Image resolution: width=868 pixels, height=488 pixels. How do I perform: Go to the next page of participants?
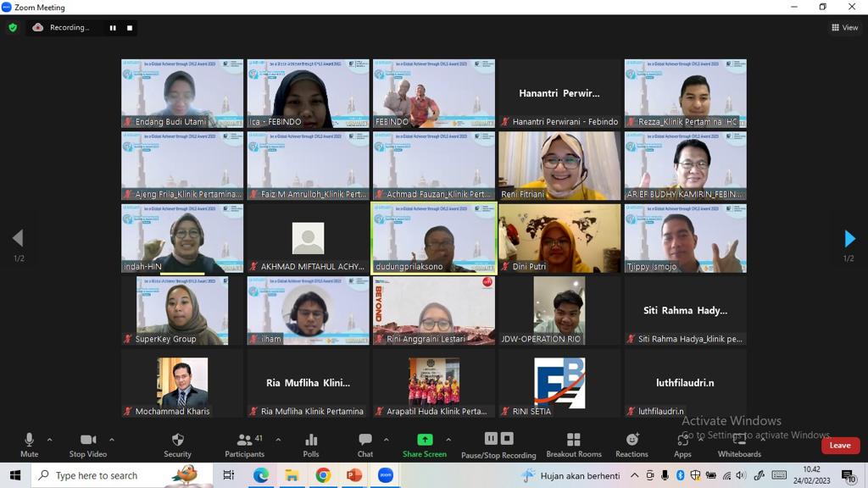(x=849, y=238)
